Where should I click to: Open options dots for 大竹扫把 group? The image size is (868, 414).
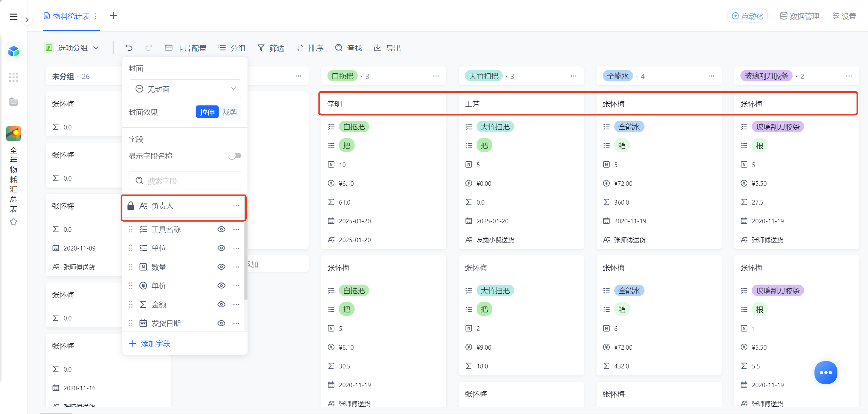574,76
